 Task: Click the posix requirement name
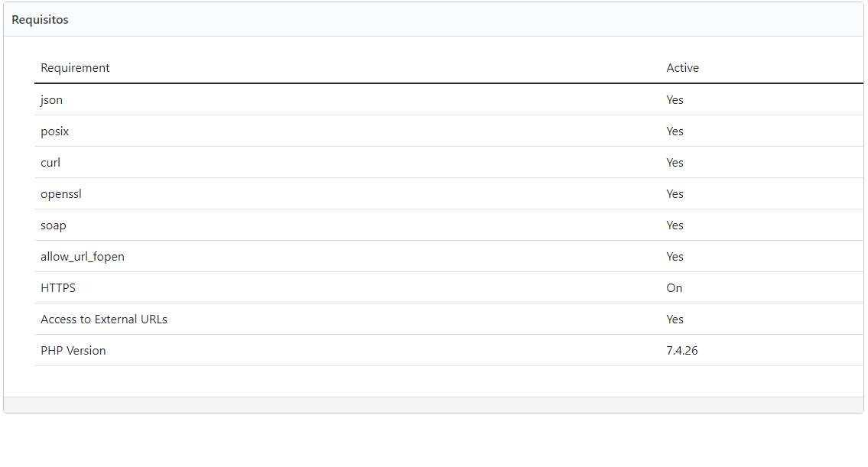point(55,131)
